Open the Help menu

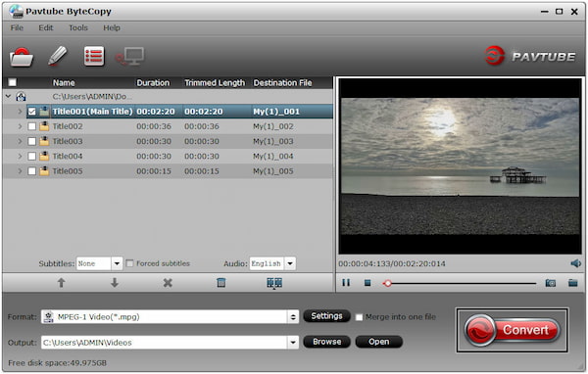pos(112,27)
